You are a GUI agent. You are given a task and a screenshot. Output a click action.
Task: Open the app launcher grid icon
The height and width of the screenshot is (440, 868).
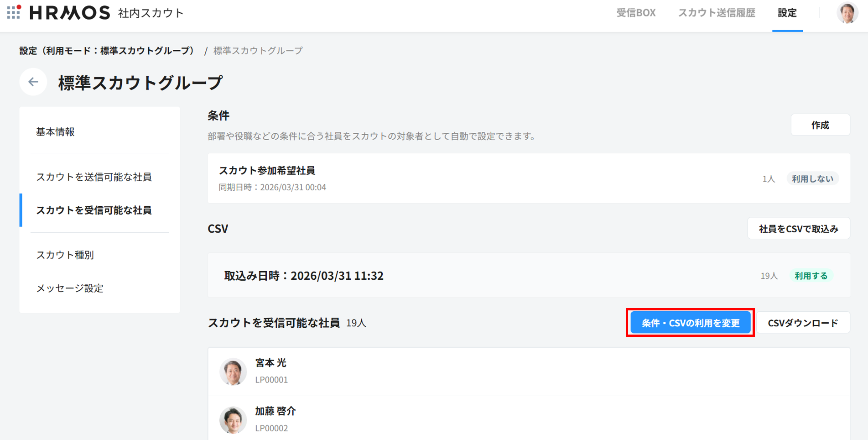point(14,12)
